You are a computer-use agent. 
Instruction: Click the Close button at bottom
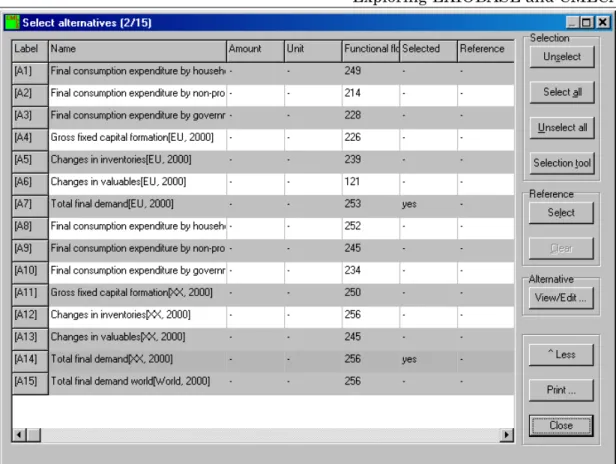pos(561,425)
